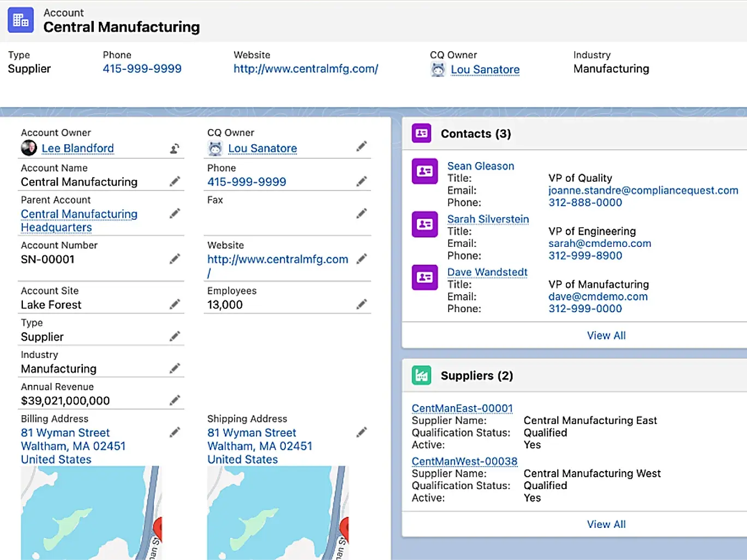Click View All under Suppliers
The height and width of the screenshot is (560, 747).
coord(606,524)
